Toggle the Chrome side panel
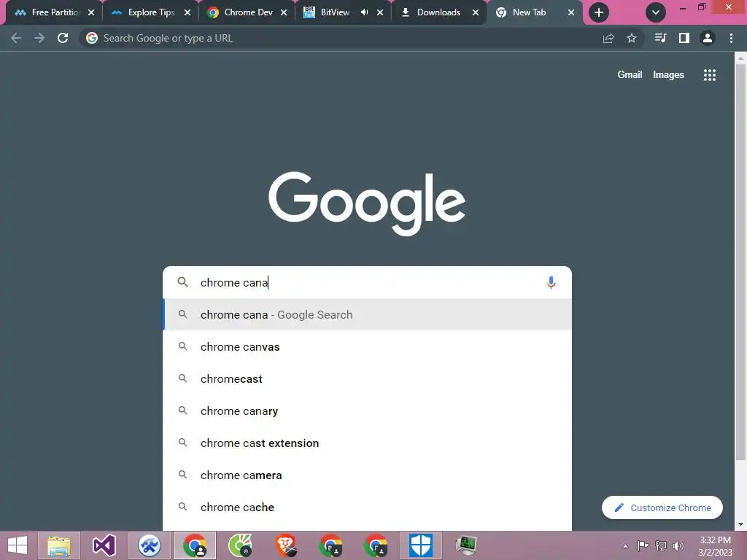 pos(684,38)
